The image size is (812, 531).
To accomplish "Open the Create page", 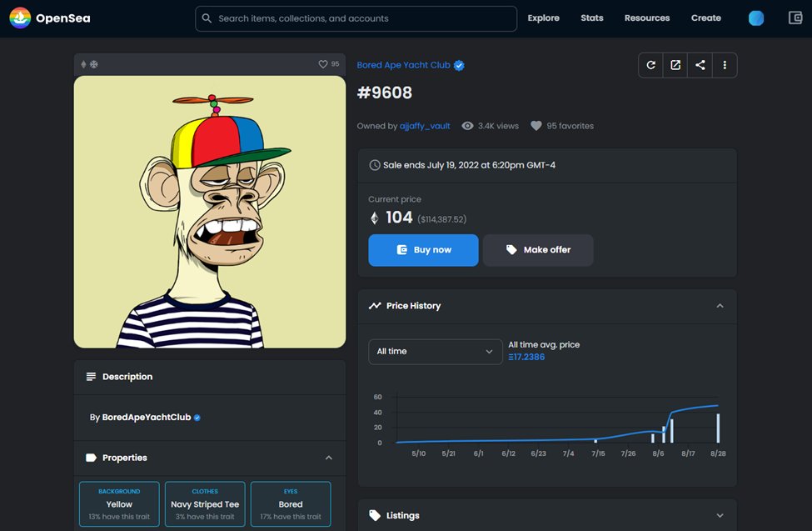I will (x=706, y=18).
